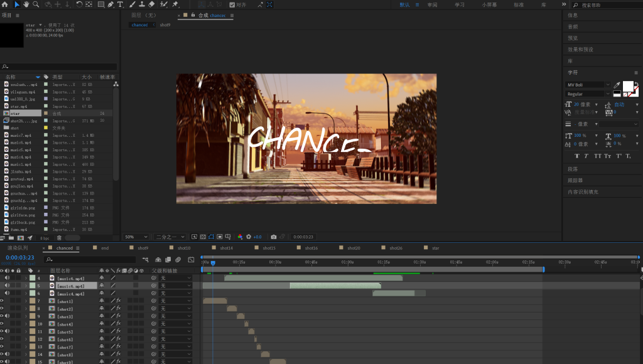Toggle mask and shape path visibility
Screen dimensions: 643x364
(x=211, y=237)
